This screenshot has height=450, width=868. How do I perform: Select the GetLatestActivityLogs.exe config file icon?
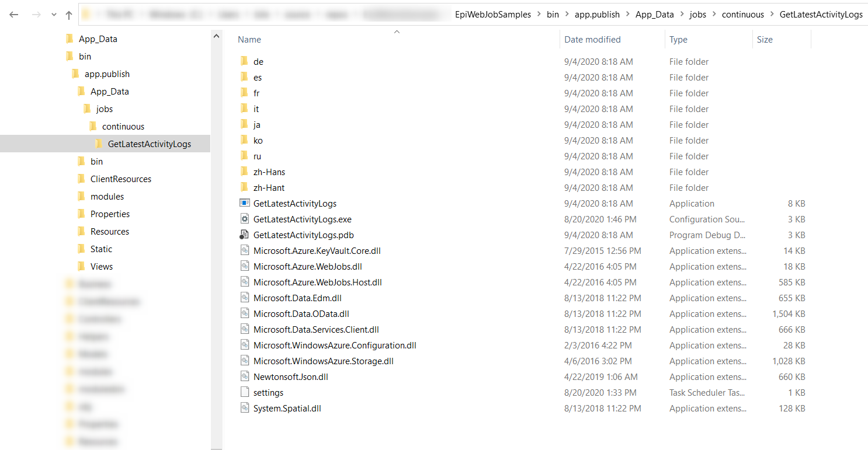click(244, 219)
